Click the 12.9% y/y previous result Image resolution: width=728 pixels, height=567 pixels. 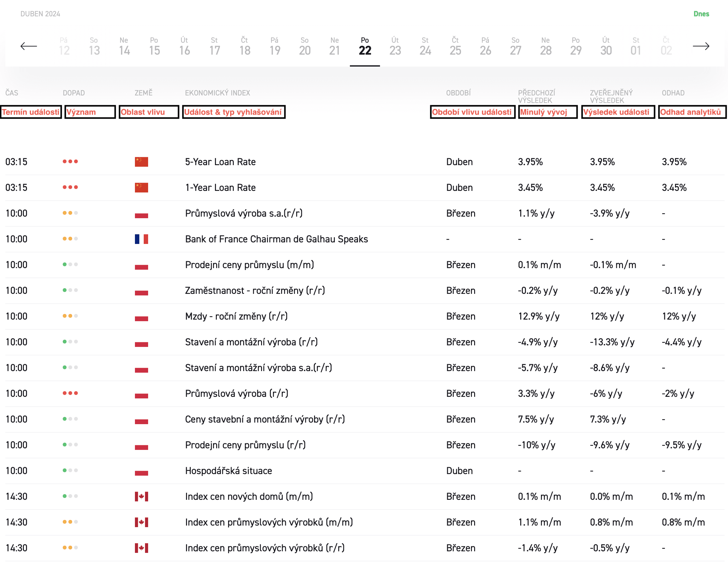pos(539,316)
